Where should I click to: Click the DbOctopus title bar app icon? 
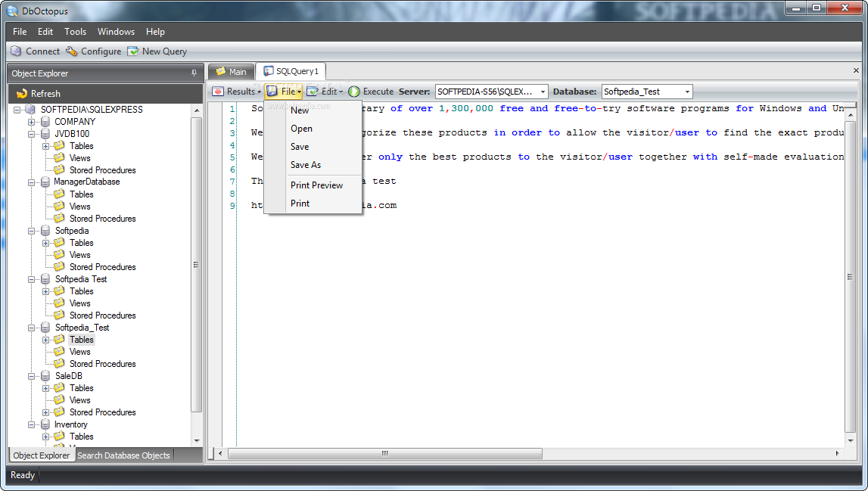pyautogui.click(x=12, y=11)
